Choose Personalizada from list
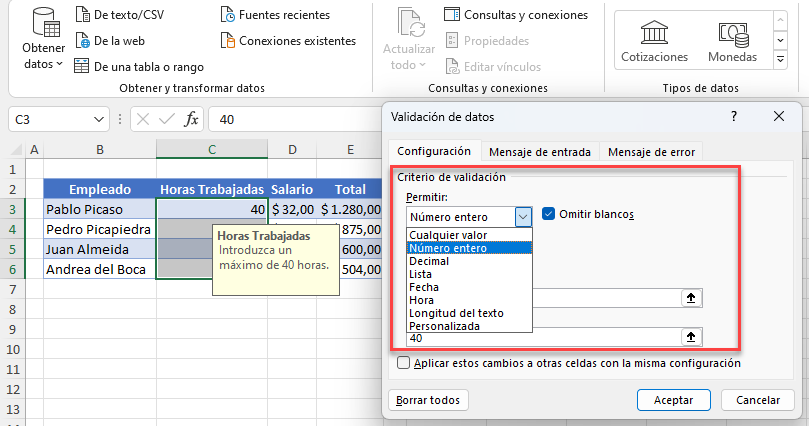Screen dimensions: 809x426 pyautogui.click(x=469, y=326)
